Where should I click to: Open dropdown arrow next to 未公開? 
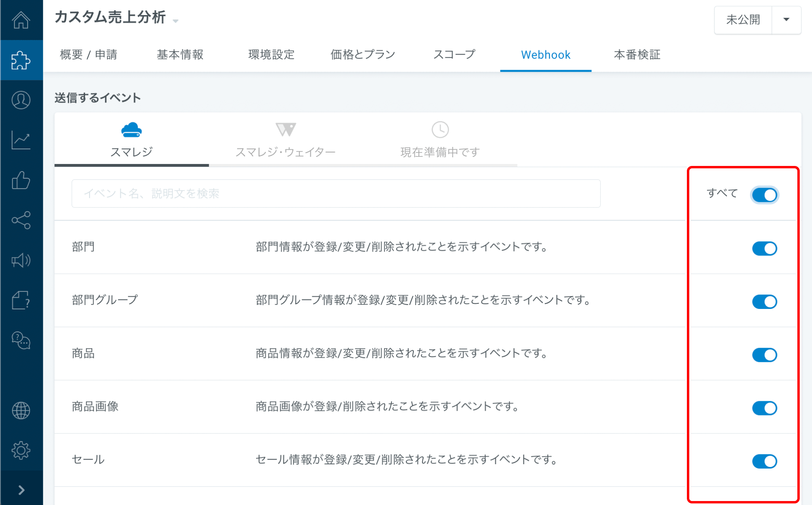click(786, 19)
